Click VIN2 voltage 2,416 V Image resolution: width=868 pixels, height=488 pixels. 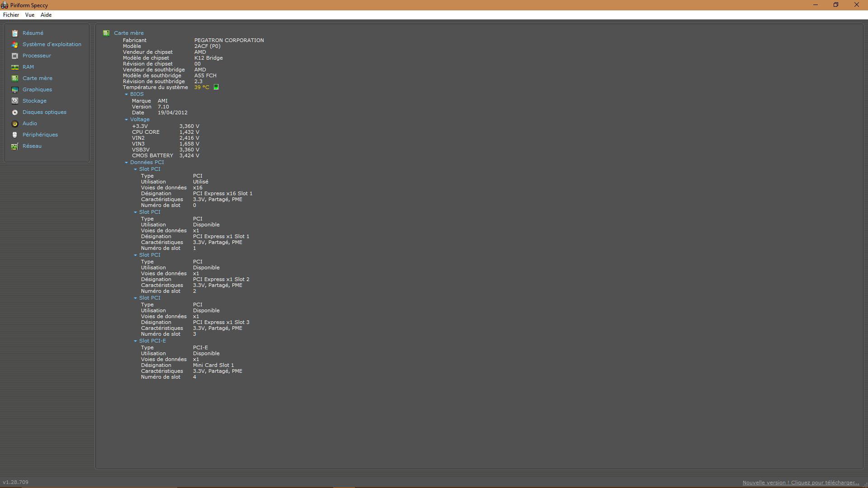(x=189, y=138)
